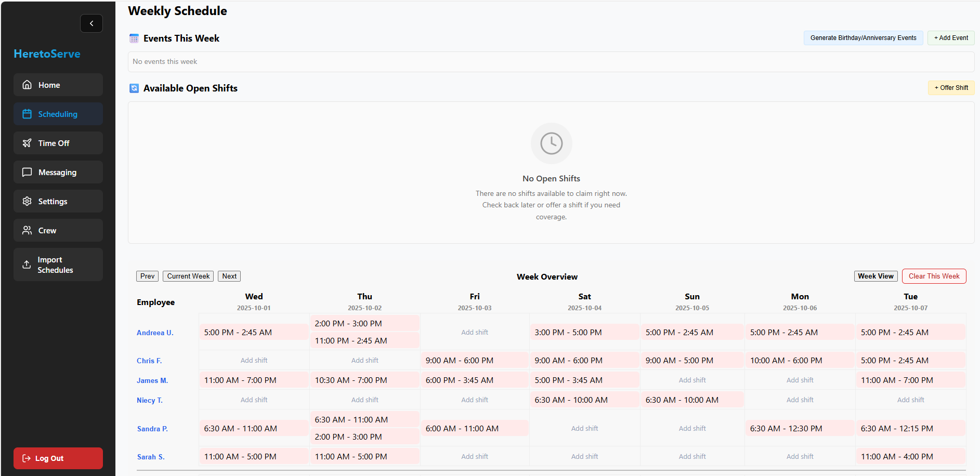Collapse the sidebar with the chevron button
The height and width of the screenshot is (476, 980).
click(91, 23)
